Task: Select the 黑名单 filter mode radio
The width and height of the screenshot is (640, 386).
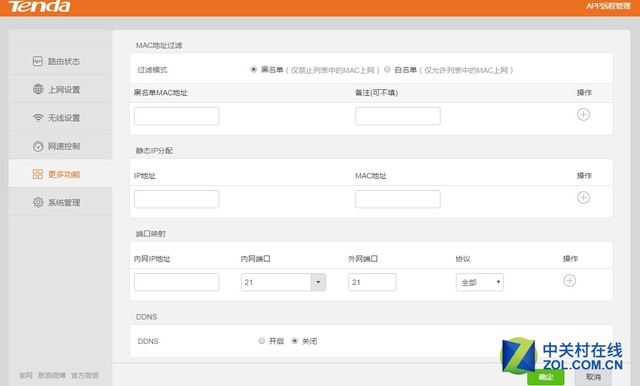Action: pyautogui.click(x=253, y=69)
